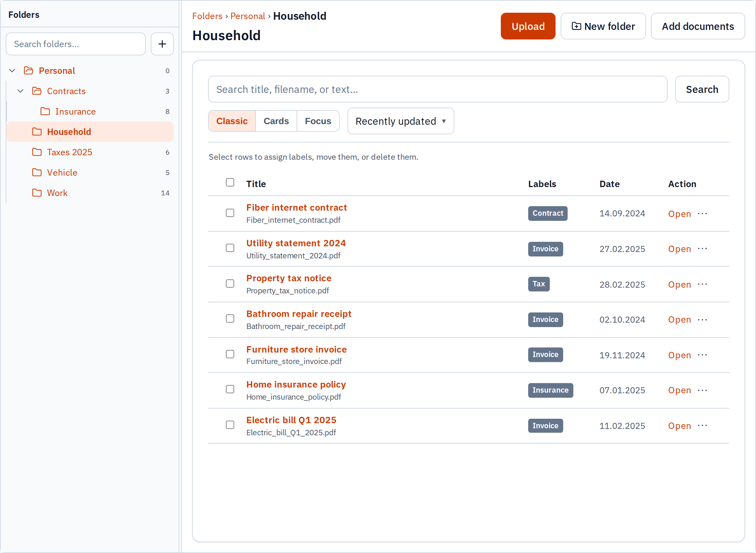Screen dimensions: 756x553
Task: Open more actions for Home insurance policy
Action: 703,390
